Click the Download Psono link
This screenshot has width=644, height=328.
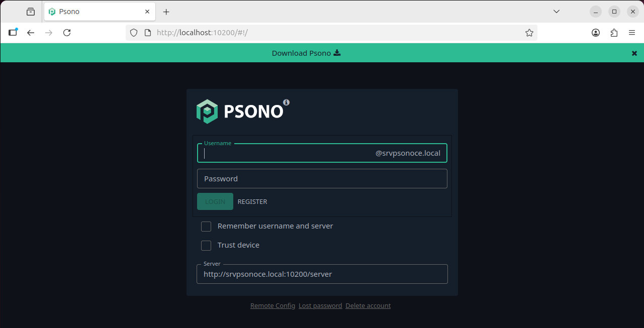[x=306, y=53]
